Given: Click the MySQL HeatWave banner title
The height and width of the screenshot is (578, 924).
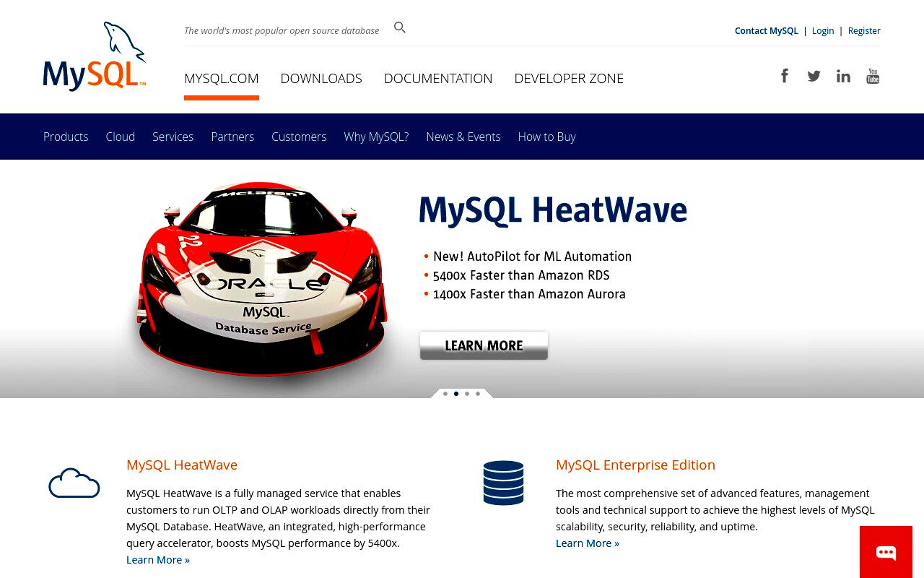Looking at the screenshot, I should pyautogui.click(x=553, y=210).
